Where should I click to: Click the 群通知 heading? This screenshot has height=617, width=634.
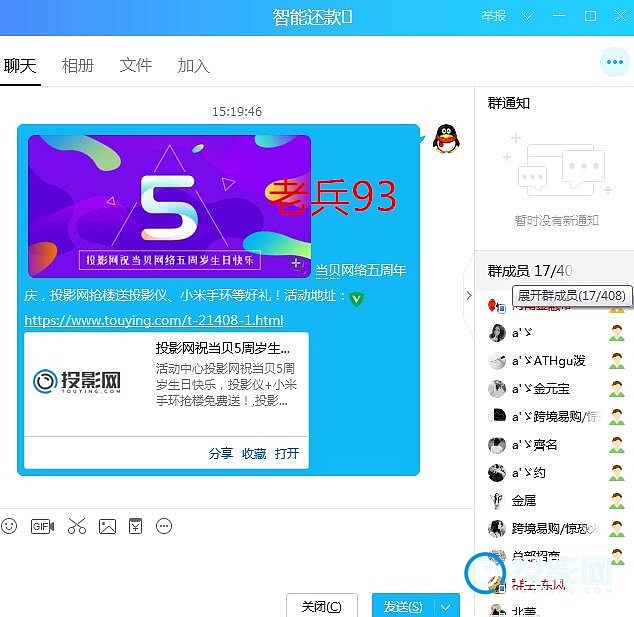(x=509, y=104)
